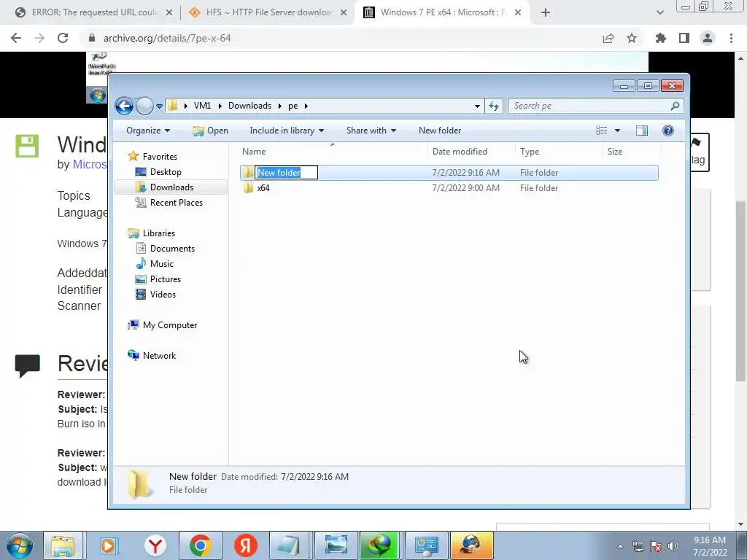Screen dimensions: 747x560
Task: Sort by the Type column header
Action: pos(560,152)
